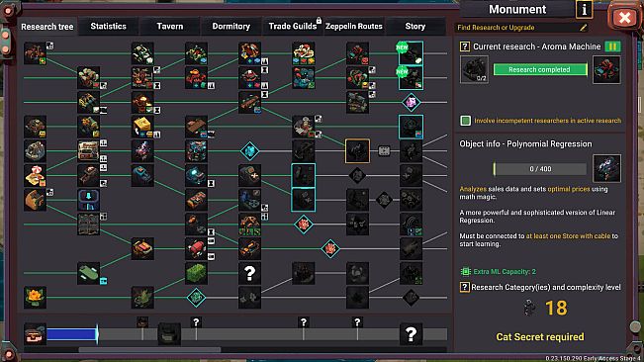644x362 pixels.
Task: Select the pink diamond-shaped node
Action: point(411,102)
